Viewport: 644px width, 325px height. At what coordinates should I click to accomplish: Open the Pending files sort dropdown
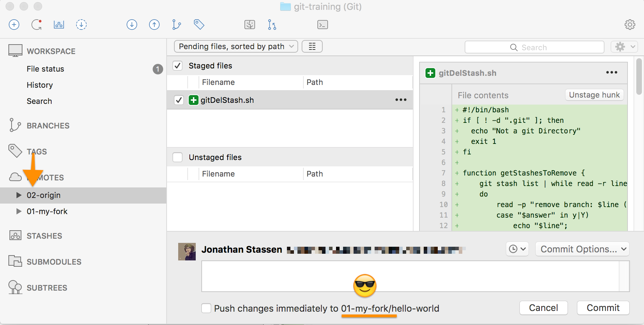(x=236, y=46)
